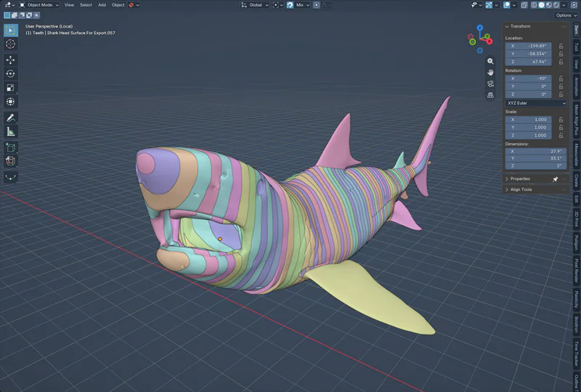Activate the Rotate tool
581x392 pixels.
pyautogui.click(x=10, y=74)
